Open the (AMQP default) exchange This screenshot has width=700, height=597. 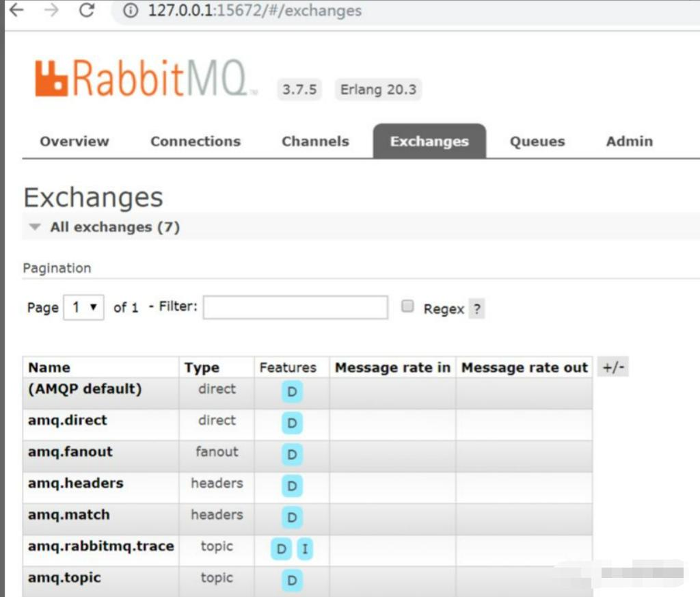(x=85, y=388)
